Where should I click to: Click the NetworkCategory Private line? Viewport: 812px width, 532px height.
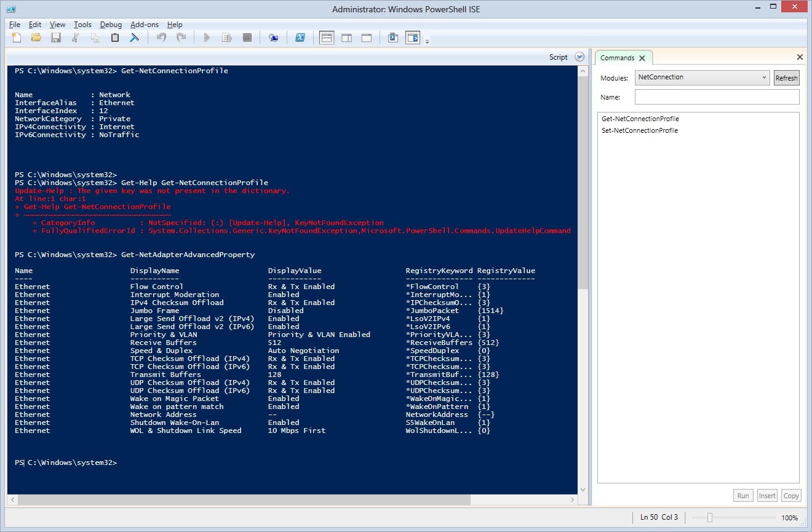pos(73,119)
